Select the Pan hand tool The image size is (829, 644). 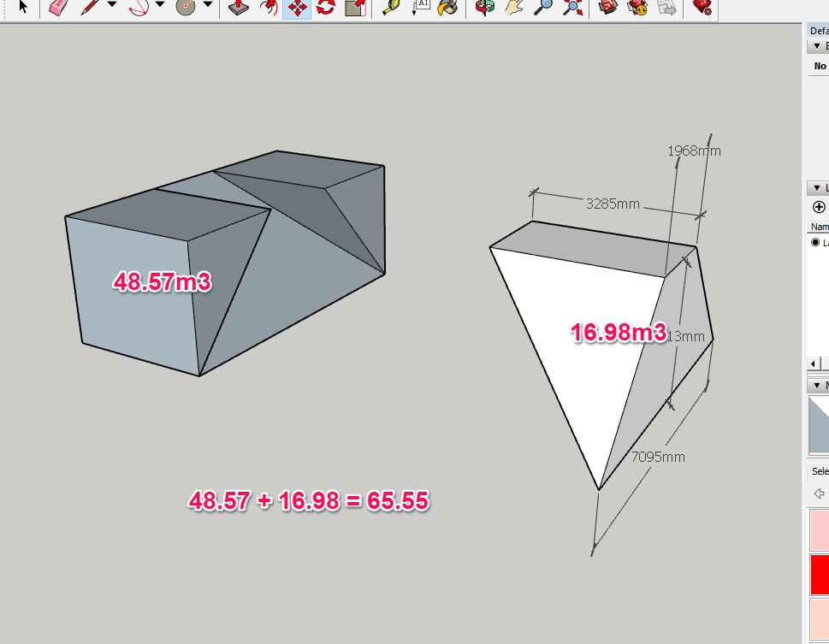point(513,8)
